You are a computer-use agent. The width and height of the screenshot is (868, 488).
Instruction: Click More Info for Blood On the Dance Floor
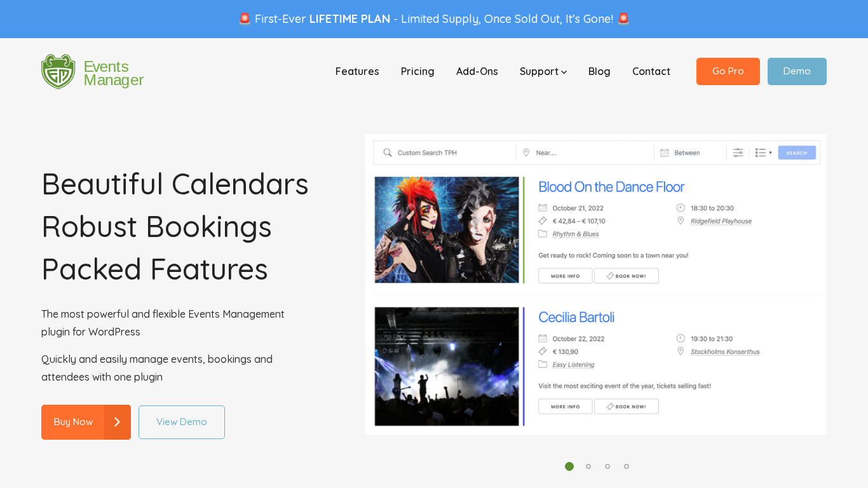click(566, 276)
